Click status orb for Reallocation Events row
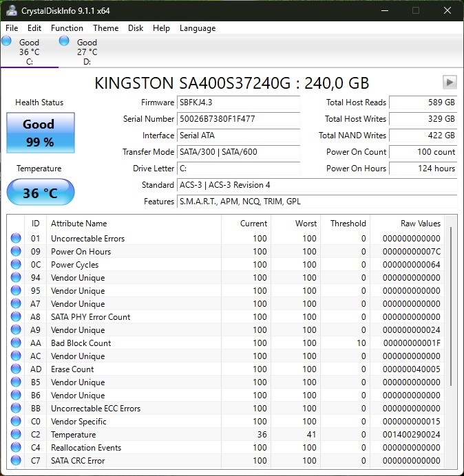Viewport: 464px width, 476px height. (x=16, y=447)
